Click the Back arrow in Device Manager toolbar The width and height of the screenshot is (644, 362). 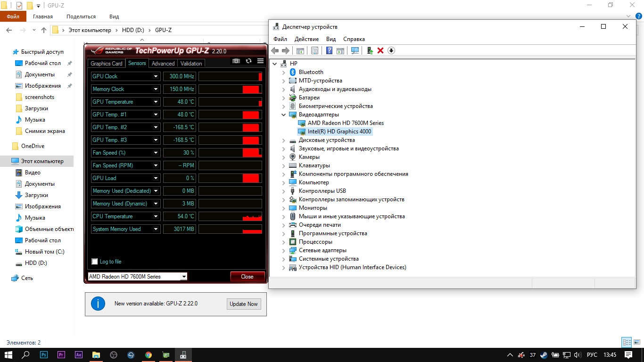(275, 50)
